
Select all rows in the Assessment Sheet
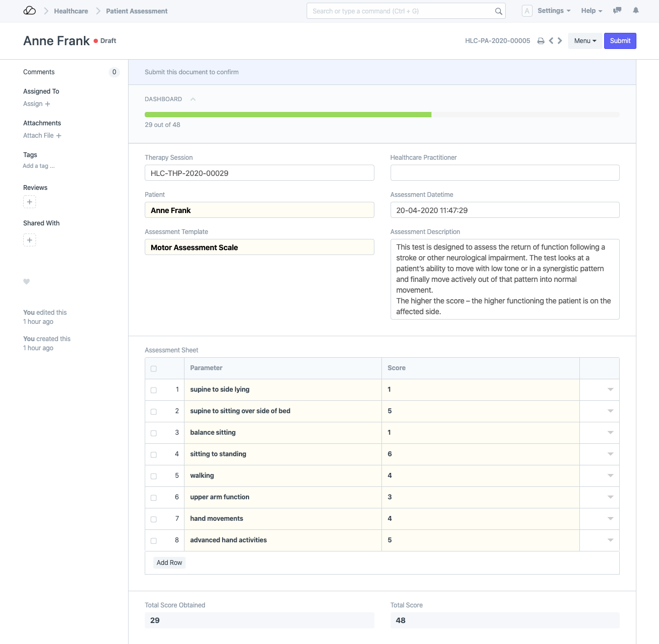coord(153,369)
